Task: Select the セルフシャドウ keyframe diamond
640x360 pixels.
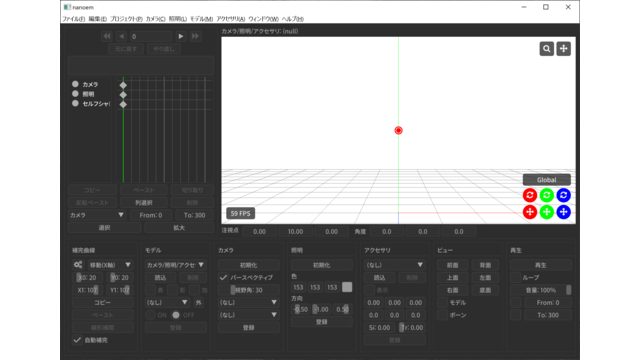Action: click(x=123, y=104)
